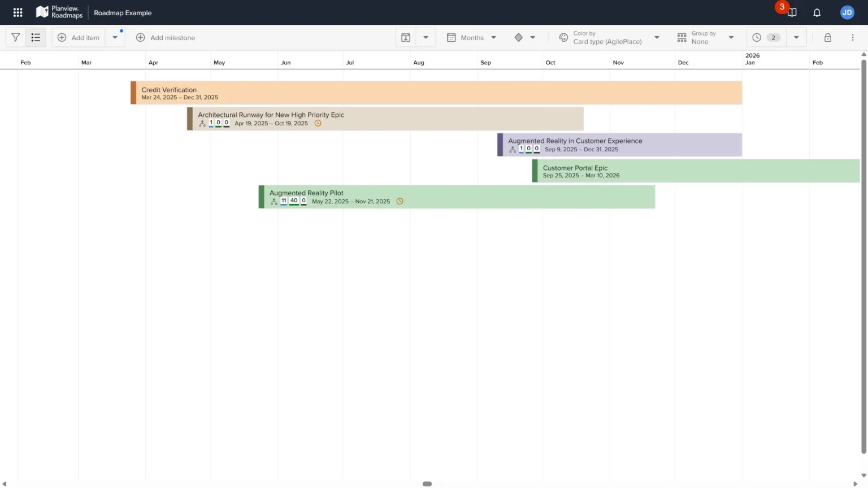
Task: Click the 11 count on Augmented Reality Pilot
Action: 284,201
